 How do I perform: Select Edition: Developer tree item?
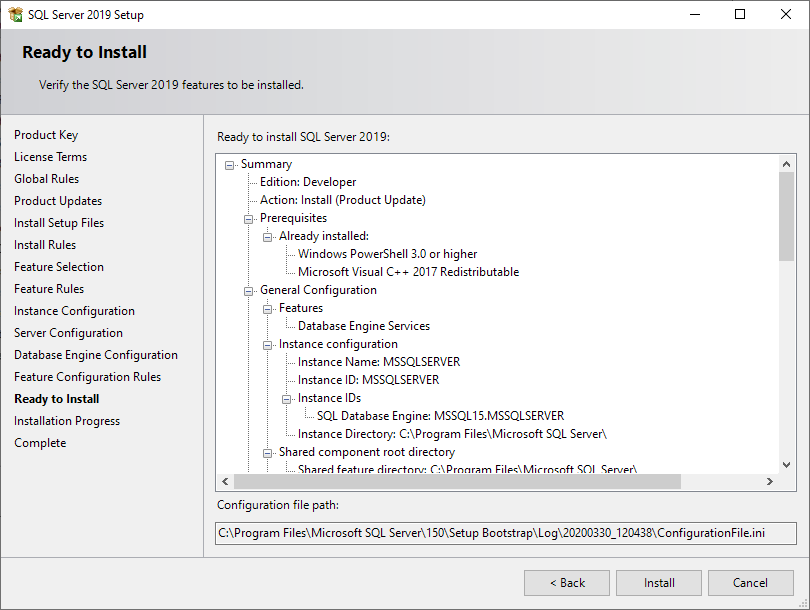(x=307, y=182)
